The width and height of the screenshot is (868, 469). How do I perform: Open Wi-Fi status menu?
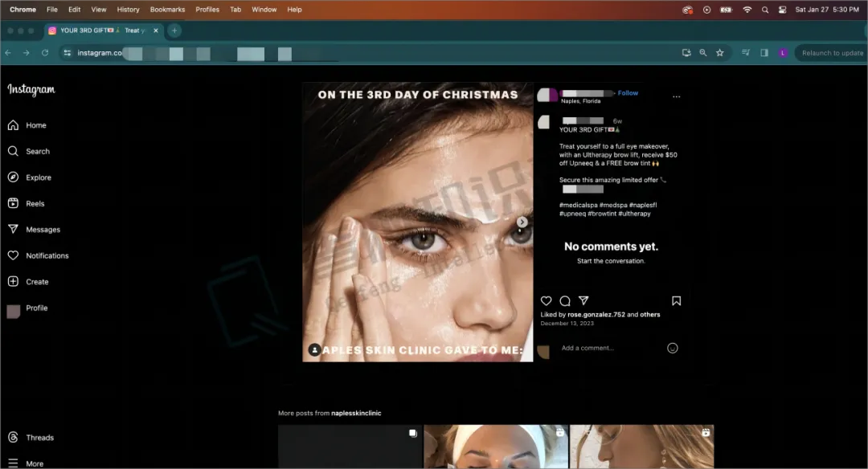click(x=747, y=10)
